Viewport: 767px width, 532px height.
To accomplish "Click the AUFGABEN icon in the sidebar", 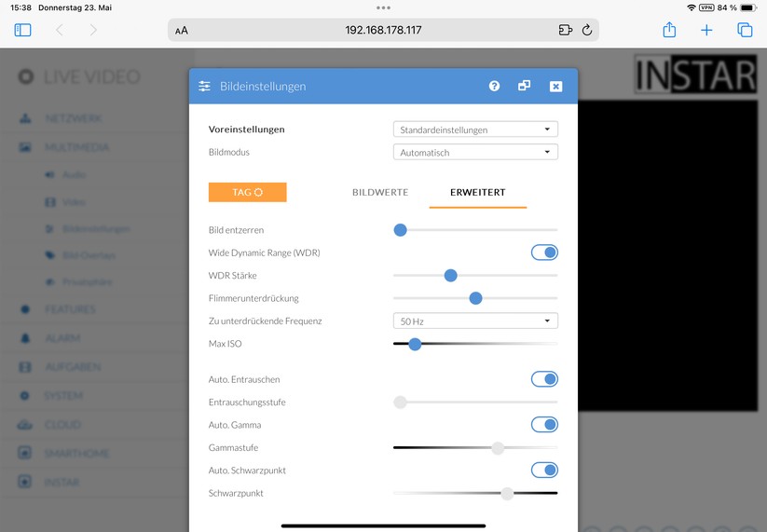I will (x=25, y=367).
